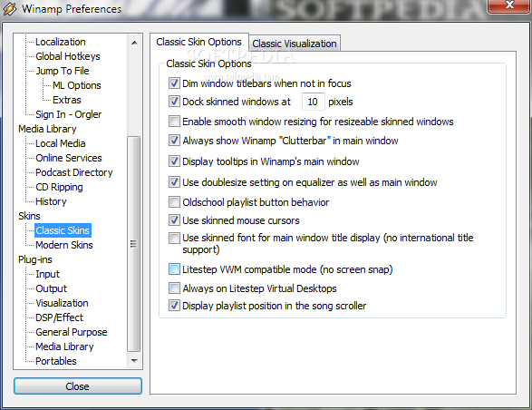532x410 pixels.
Task: Click the tree scrollbar up arrow
Action: 134,43
